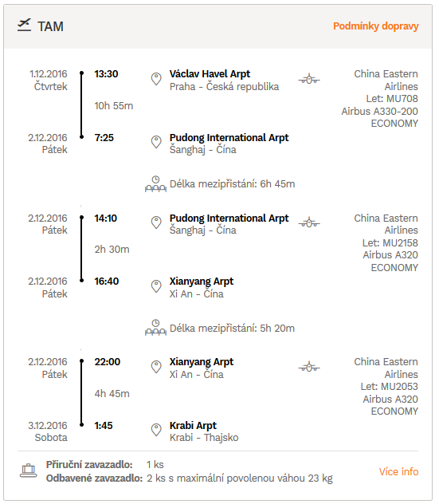The image size is (439, 504).
Task: Click the TAM section heading
Action: tap(50, 26)
